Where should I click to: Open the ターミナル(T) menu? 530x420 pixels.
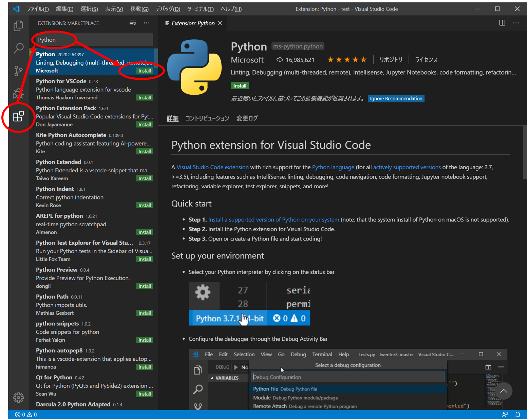point(200,9)
